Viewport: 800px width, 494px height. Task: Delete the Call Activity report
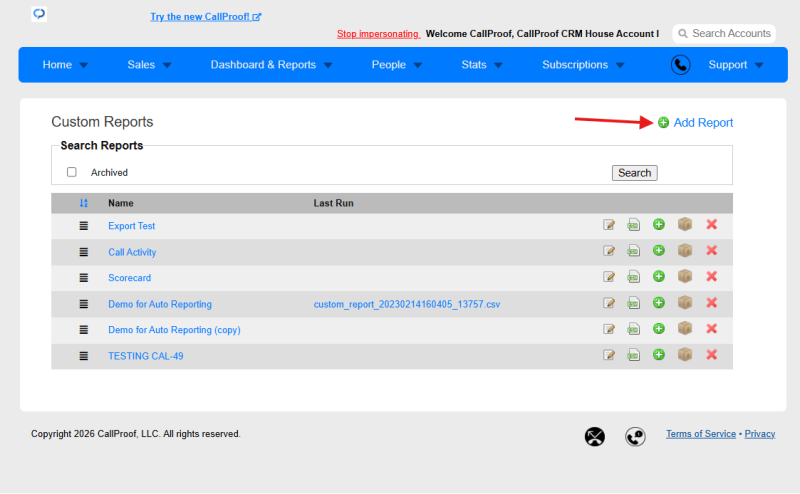click(711, 250)
